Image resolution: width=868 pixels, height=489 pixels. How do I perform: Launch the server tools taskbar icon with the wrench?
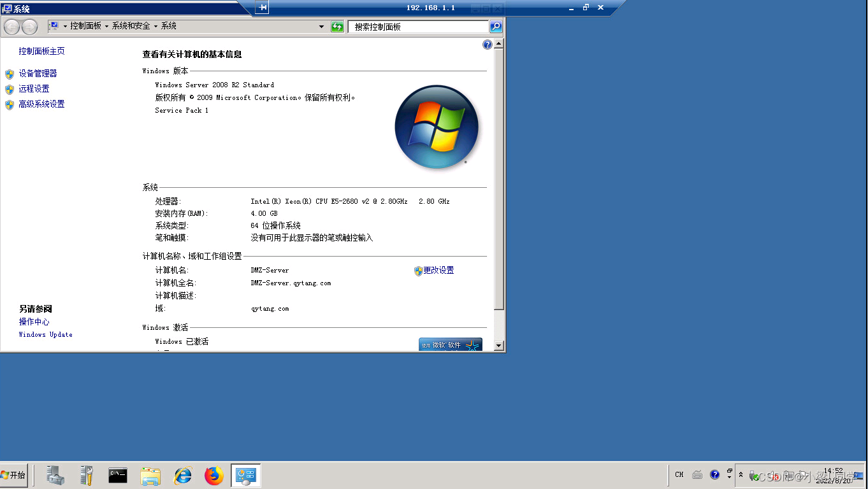pos(87,476)
